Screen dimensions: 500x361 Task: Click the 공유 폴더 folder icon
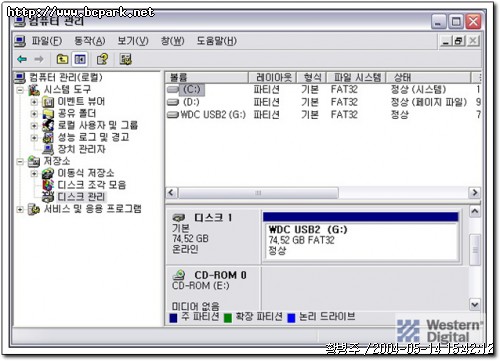48,114
